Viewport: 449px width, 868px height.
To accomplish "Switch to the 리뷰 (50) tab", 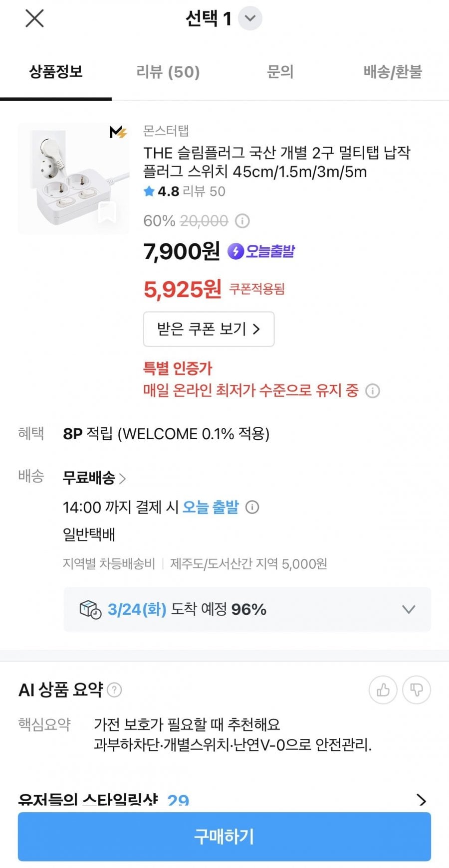I will point(168,72).
